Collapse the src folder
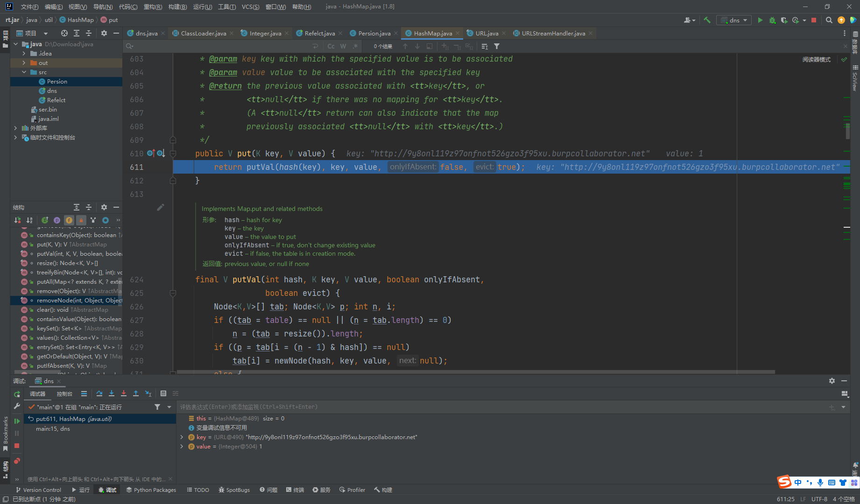This screenshot has width=860, height=504. pos(24,72)
